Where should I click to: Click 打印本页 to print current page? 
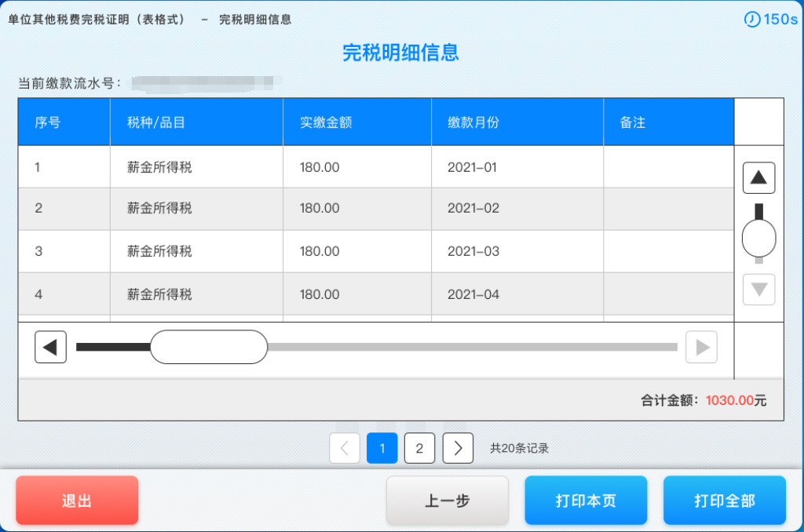click(x=586, y=500)
